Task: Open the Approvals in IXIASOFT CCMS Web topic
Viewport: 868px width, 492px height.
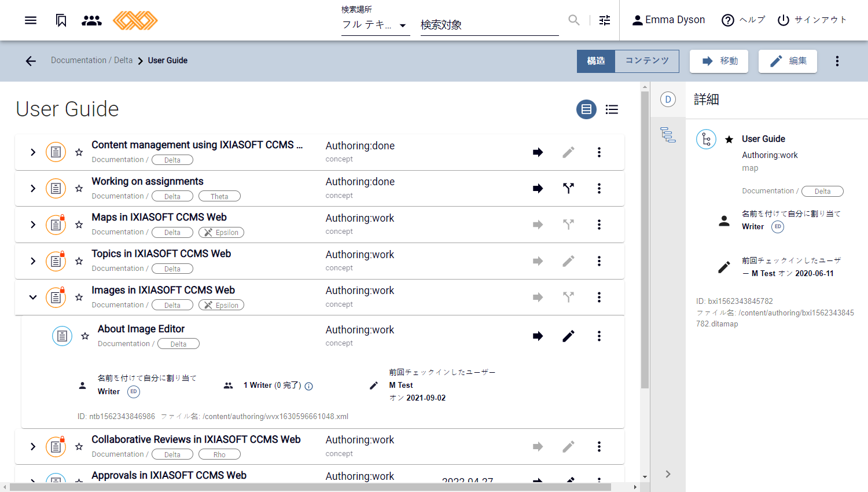Action: 169,475
